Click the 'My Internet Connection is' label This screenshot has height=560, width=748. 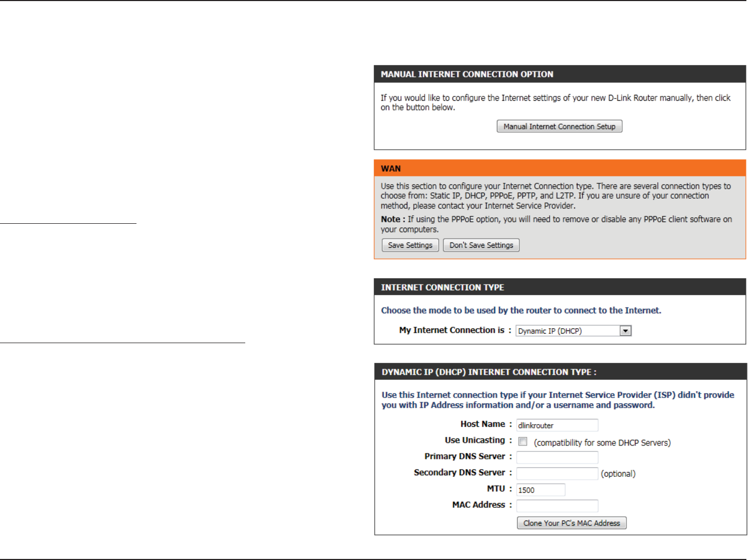(452, 330)
